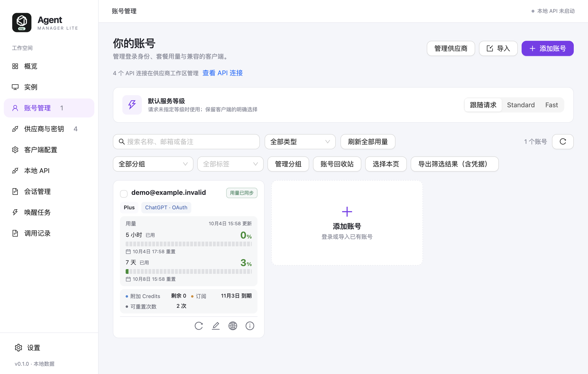
Task: Open 概览 overview from the sidebar
Action: 49,66
